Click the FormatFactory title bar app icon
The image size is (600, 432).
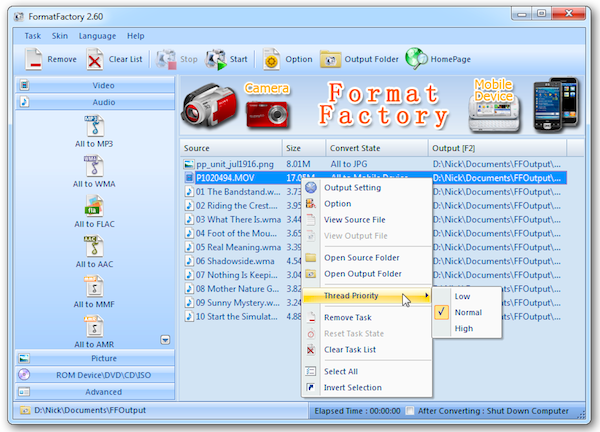(18, 16)
